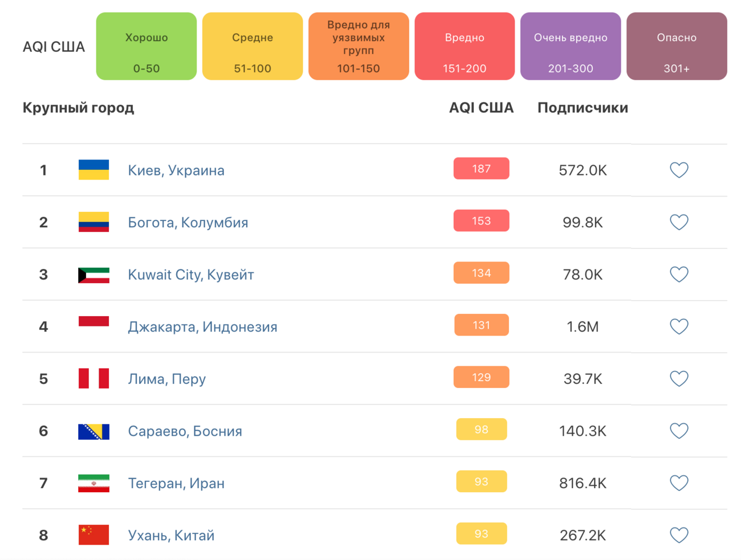Add Сараево to favorites via heart

(x=679, y=431)
